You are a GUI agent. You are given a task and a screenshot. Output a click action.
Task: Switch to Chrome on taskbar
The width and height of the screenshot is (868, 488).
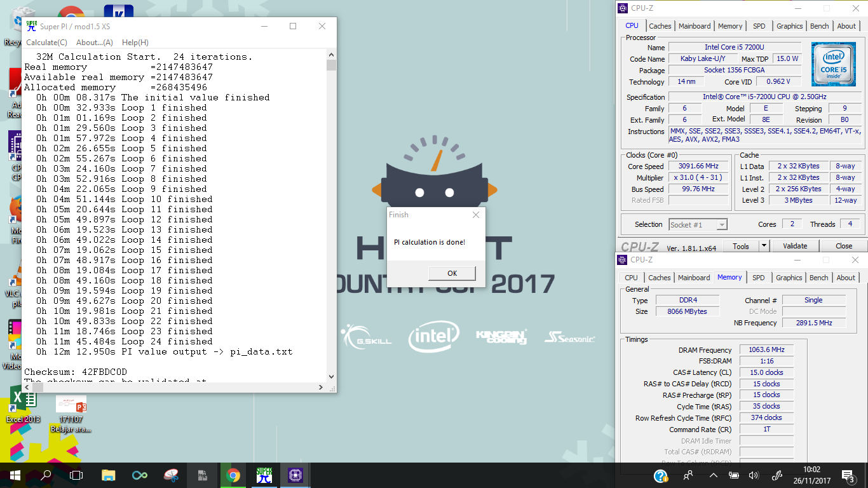pyautogui.click(x=233, y=475)
